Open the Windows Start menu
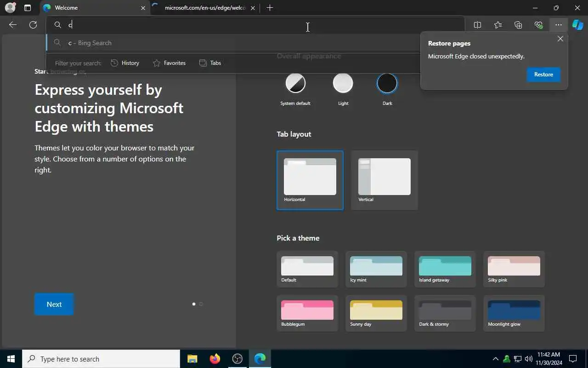Image resolution: width=588 pixels, height=368 pixels. (11, 359)
